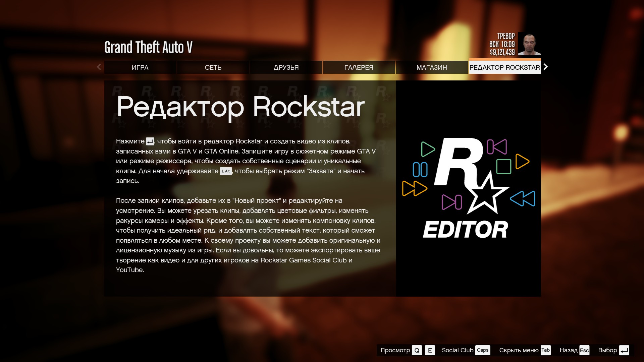644x362 pixels.
Task: Click the Enter key icon next to Выбор
Action: (x=624, y=350)
